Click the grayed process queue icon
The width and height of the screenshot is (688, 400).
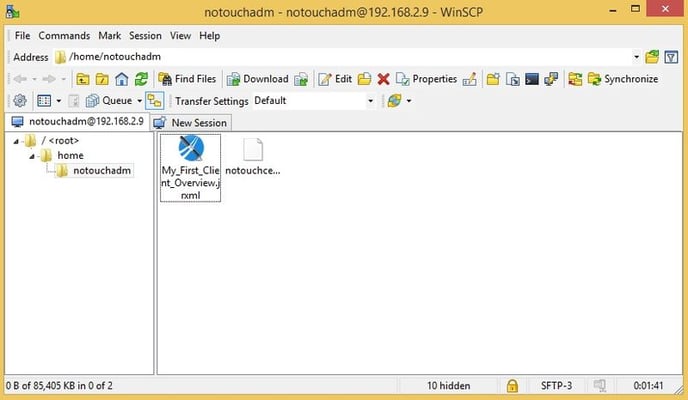[x=74, y=101]
